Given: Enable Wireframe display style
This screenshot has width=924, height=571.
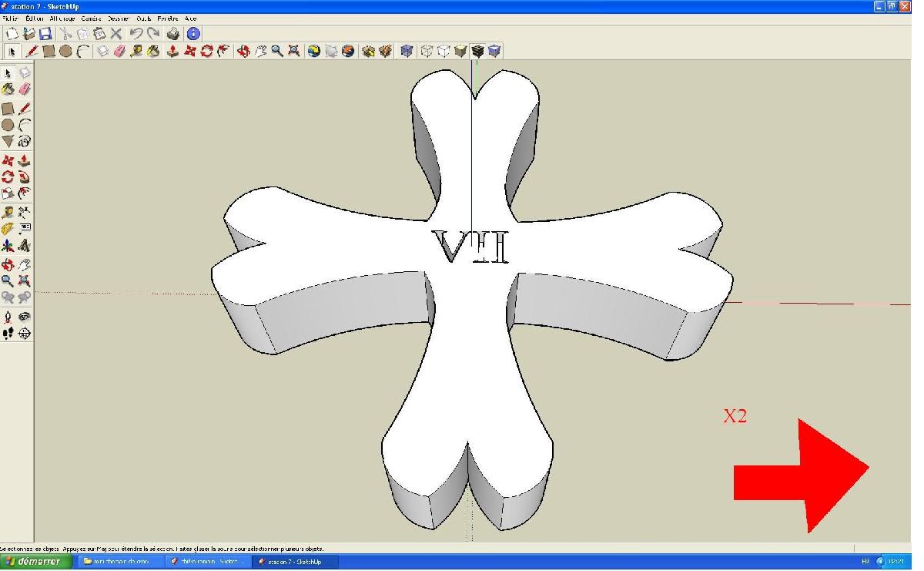Looking at the screenshot, I should click(x=427, y=52).
